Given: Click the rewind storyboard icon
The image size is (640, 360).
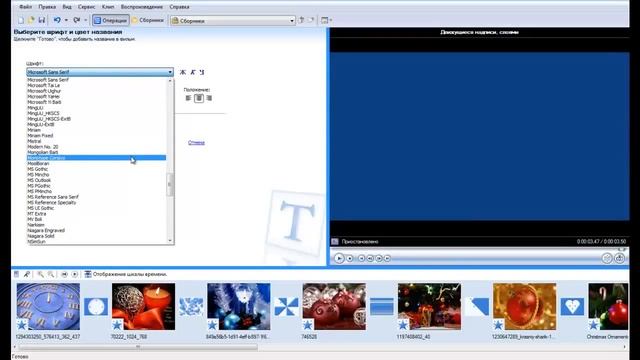Looking at the screenshot, I should coord(64,274).
